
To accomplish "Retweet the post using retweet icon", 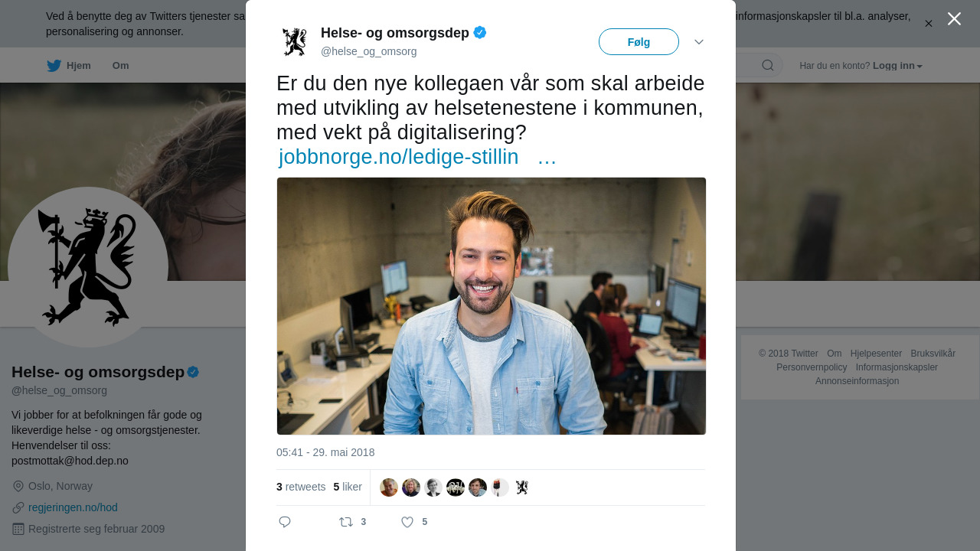I will (346, 522).
